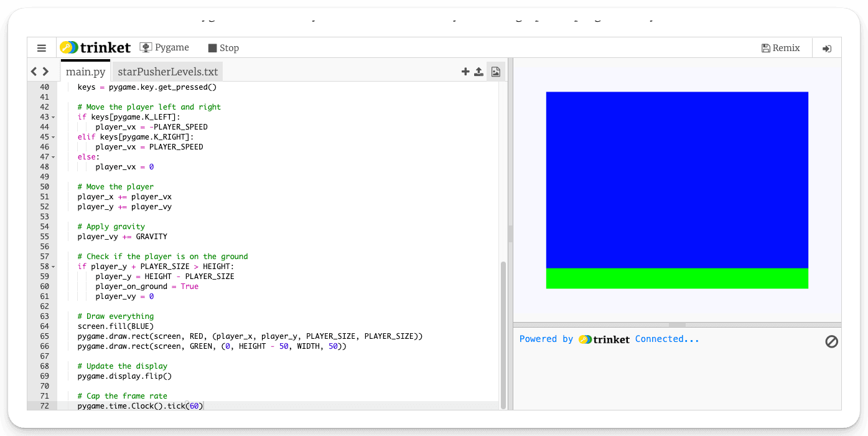Go to next file tab arrow

click(x=45, y=72)
